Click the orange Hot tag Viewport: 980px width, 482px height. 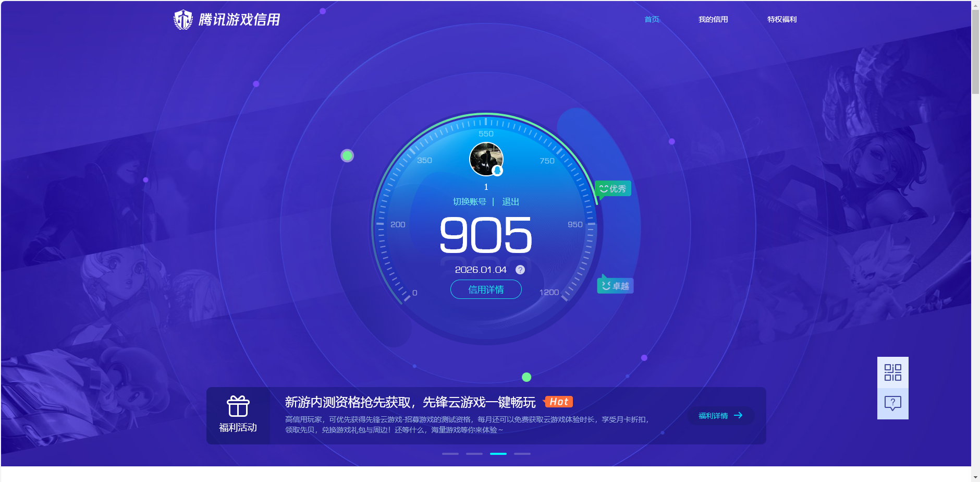point(558,402)
